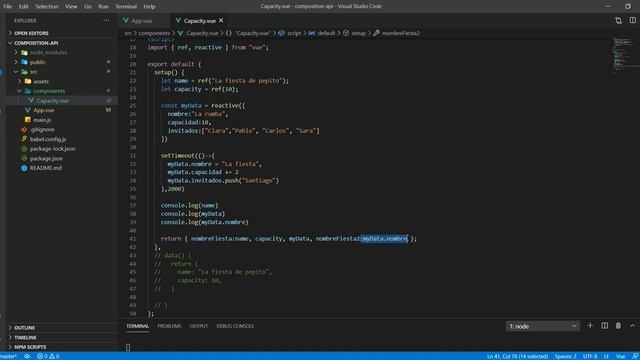Click line number 41 in gutter
The image size is (640, 360).
point(133,239)
